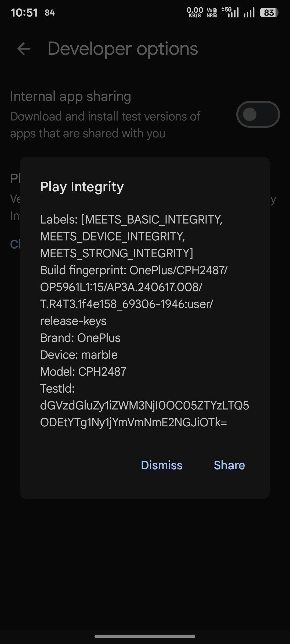Dismiss the Play Integrity dialog

pyautogui.click(x=162, y=465)
